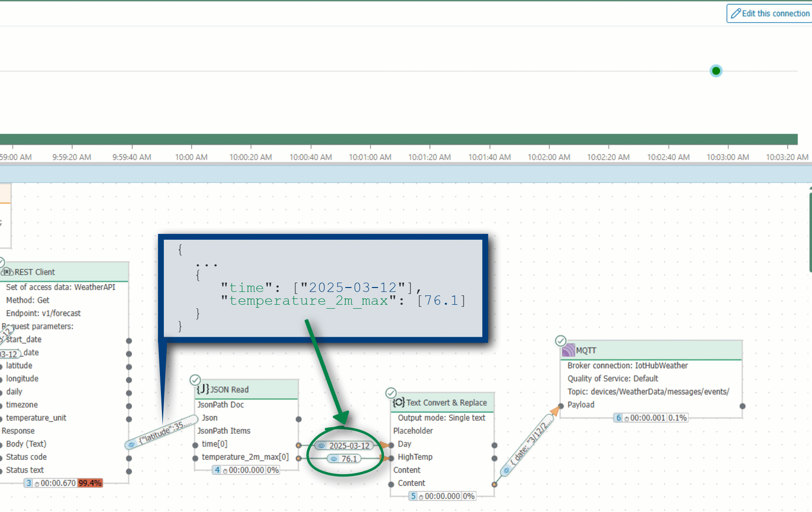Click the 99.4% runtime badge on REST Client
This screenshot has height=512, width=812.
[90, 483]
